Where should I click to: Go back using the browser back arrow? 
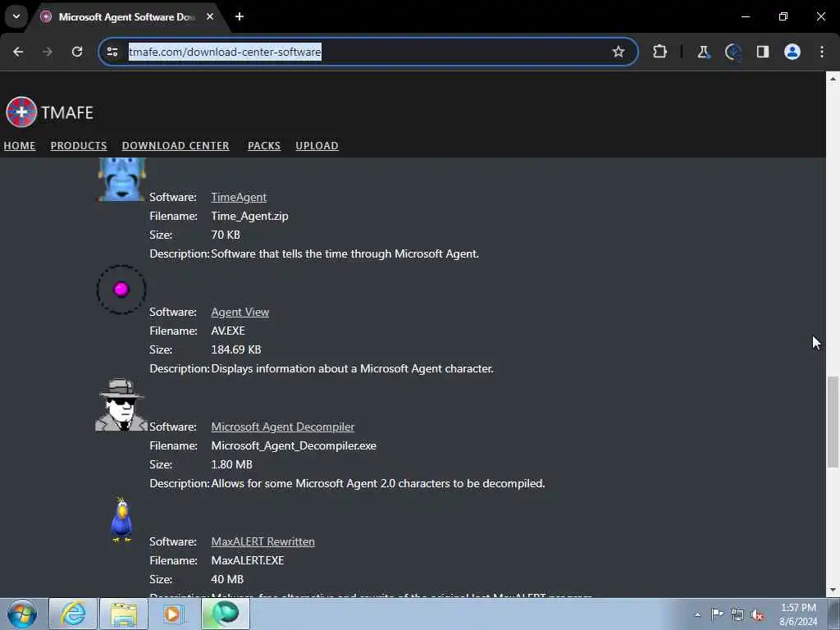click(18, 52)
